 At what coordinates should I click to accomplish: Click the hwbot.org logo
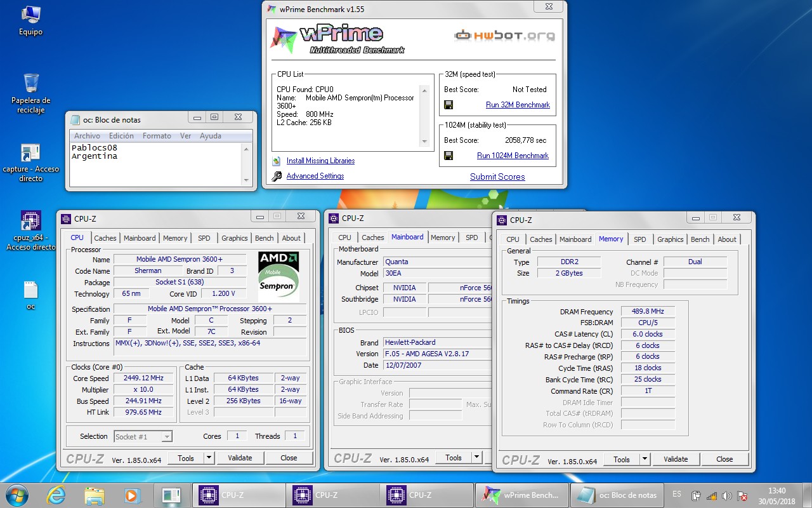(x=505, y=36)
